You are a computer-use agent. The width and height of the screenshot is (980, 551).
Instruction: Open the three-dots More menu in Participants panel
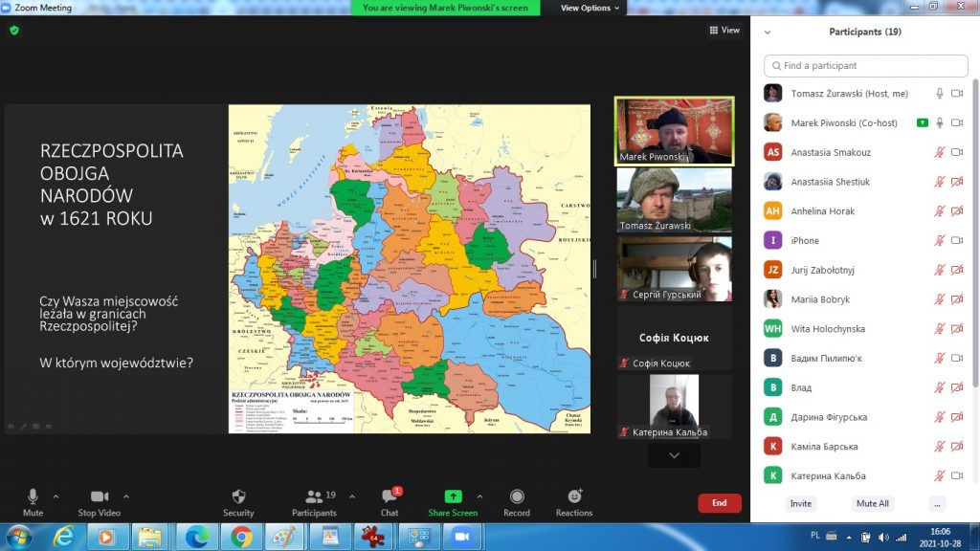[x=937, y=503]
